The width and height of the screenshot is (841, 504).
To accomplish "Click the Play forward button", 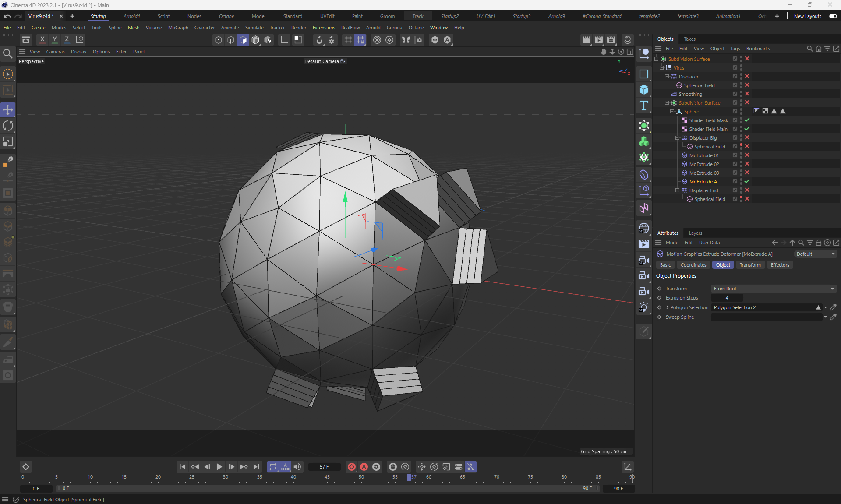I will coord(219,467).
